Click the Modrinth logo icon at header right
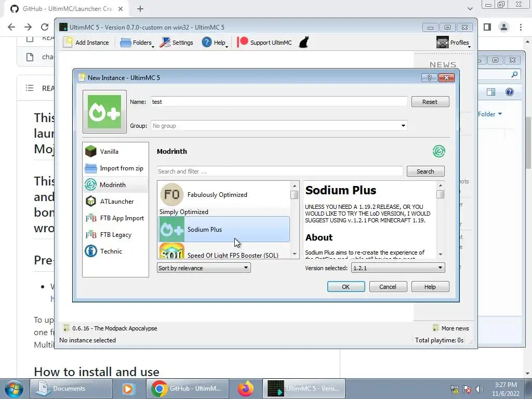532x399 pixels. click(438, 151)
